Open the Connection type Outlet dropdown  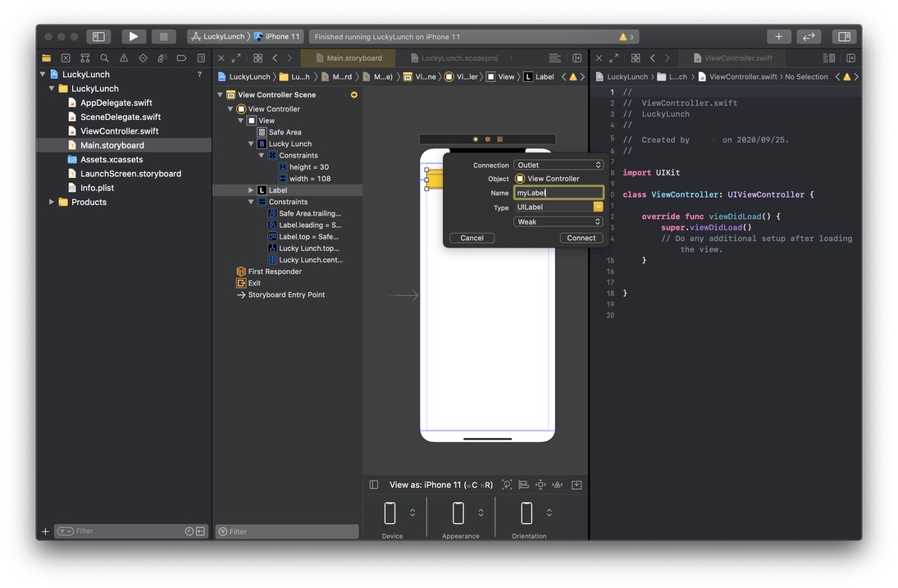(558, 165)
